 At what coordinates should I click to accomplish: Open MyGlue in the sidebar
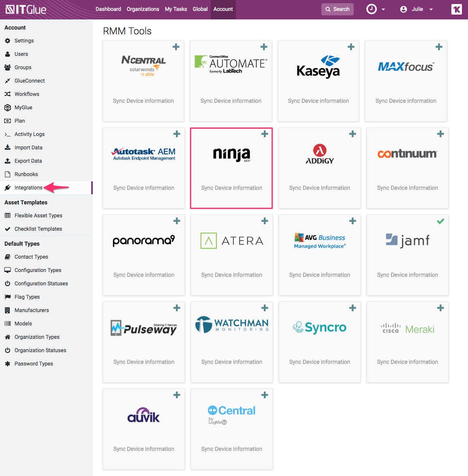(23, 108)
